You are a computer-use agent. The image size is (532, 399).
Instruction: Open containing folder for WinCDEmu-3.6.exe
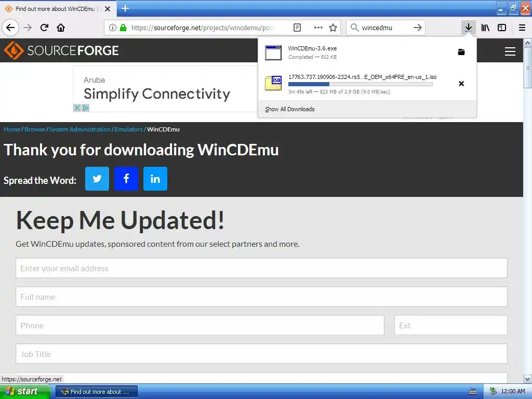461,52
